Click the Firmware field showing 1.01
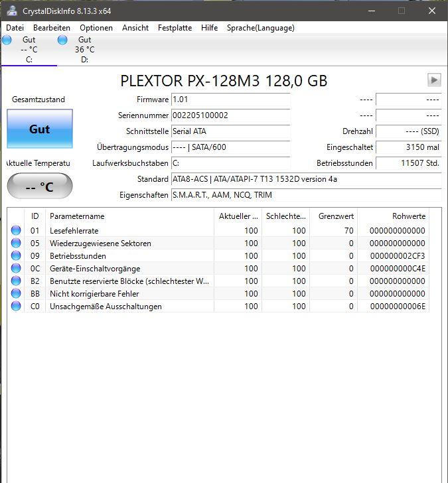Viewport: 448px width, 483px height. pos(231,100)
